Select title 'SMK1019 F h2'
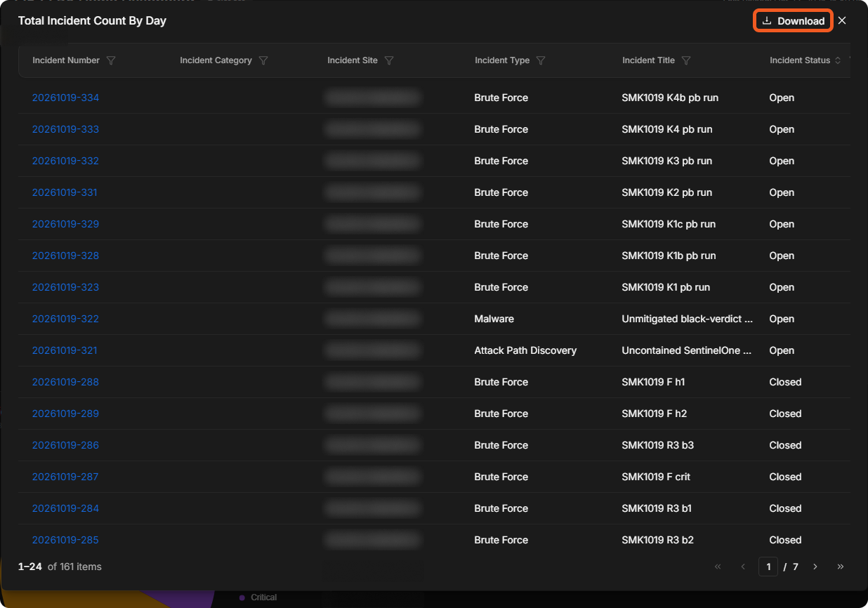This screenshot has width=868, height=608. (655, 414)
